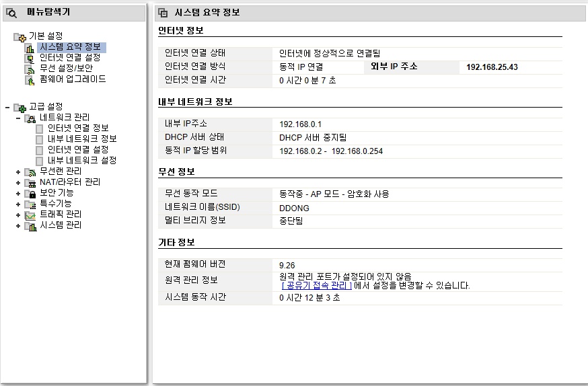Select the NAT/라우터 관리 label
Viewport: 588px width, 386px height.
[x=70, y=182]
